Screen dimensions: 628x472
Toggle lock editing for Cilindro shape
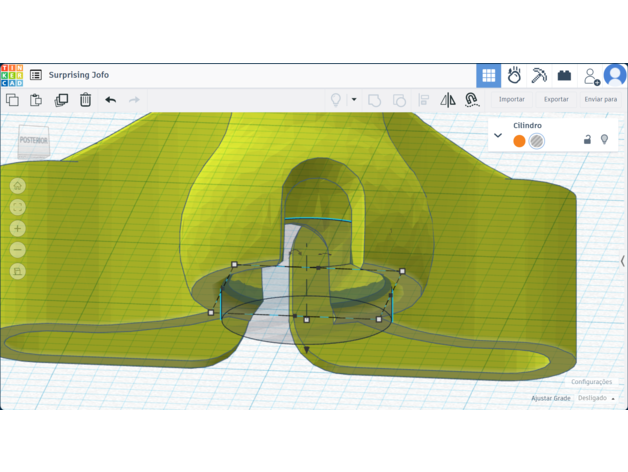point(588,140)
